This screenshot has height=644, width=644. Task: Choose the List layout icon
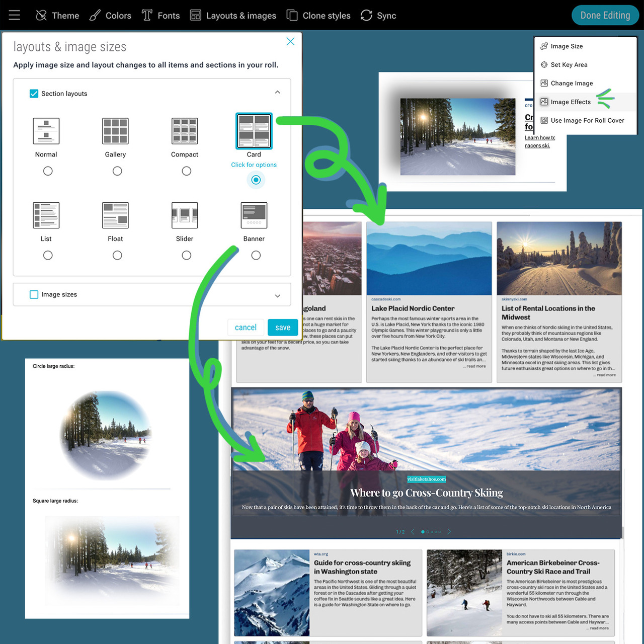(x=46, y=215)
